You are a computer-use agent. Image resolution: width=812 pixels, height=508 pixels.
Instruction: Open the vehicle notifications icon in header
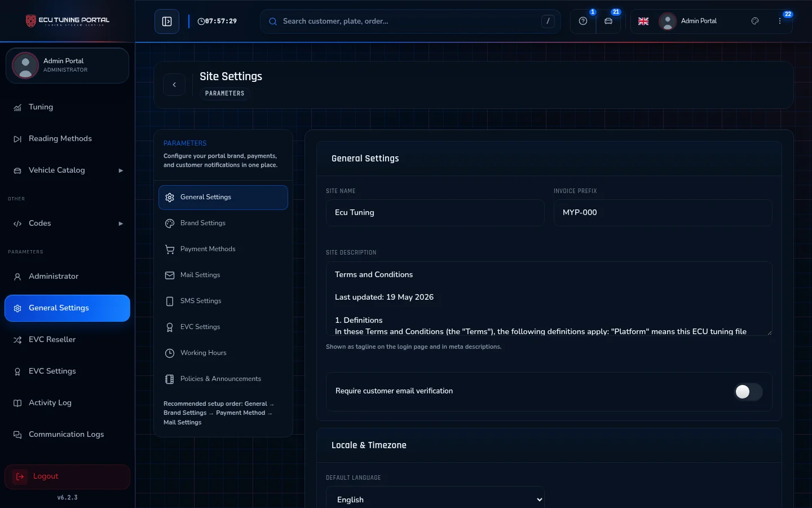(608, 21)
